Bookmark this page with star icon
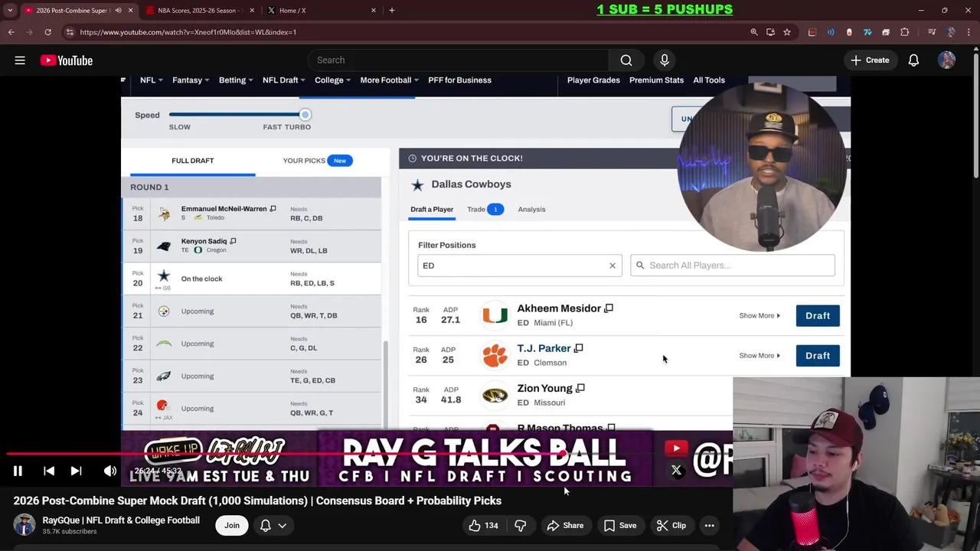 point(787,32)
